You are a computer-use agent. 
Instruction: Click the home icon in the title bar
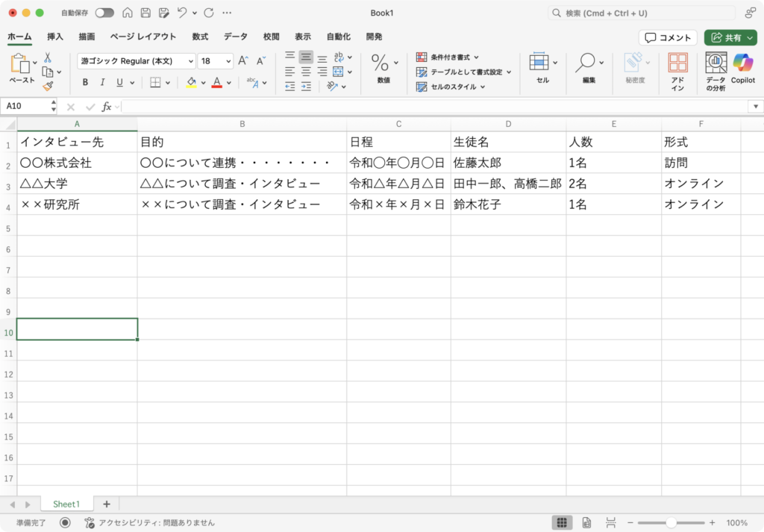click(x=128, y=13)
